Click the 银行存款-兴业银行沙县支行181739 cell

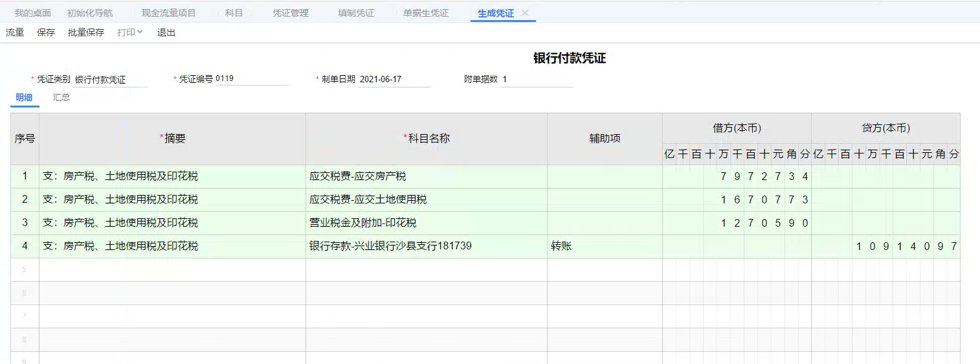click(427, 246)
